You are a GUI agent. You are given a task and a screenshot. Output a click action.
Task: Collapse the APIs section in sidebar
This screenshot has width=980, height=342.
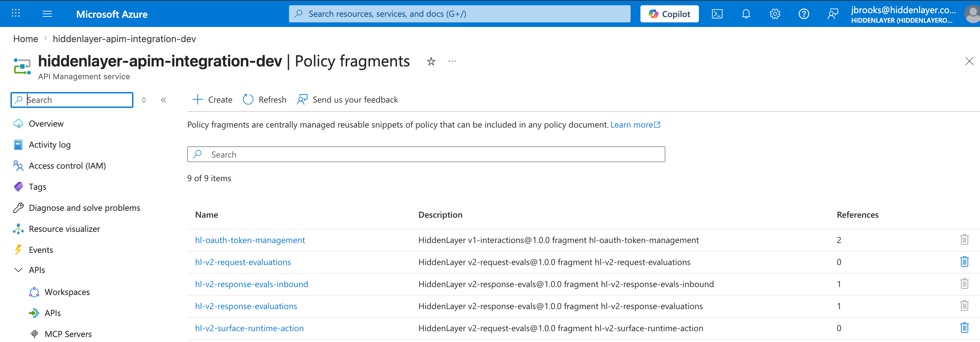(x=18, y=270)
